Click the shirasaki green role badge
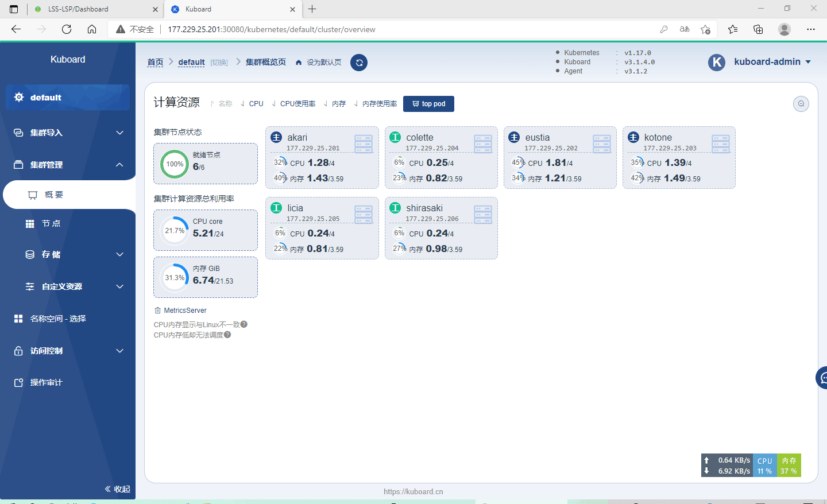This screenshot has width=827, height=504. [x=395, y=208]
